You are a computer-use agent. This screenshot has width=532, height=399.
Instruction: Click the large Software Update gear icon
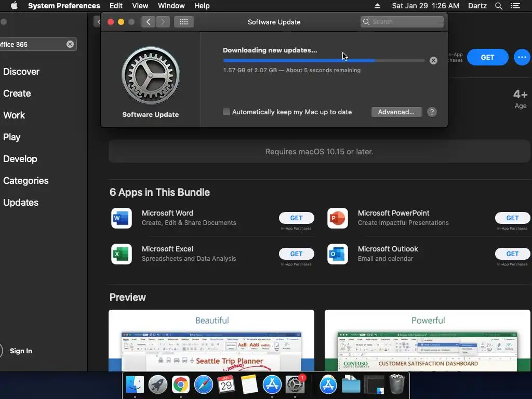coord(151,76)
